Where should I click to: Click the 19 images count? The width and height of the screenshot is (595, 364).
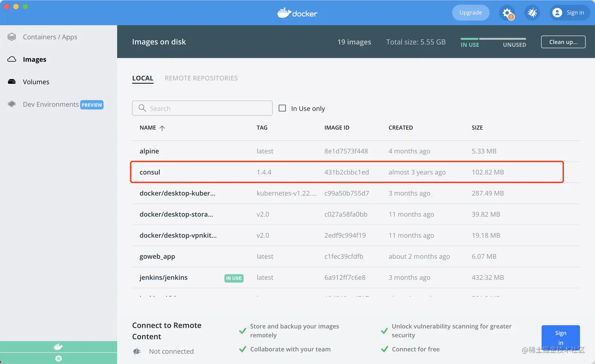354,42
